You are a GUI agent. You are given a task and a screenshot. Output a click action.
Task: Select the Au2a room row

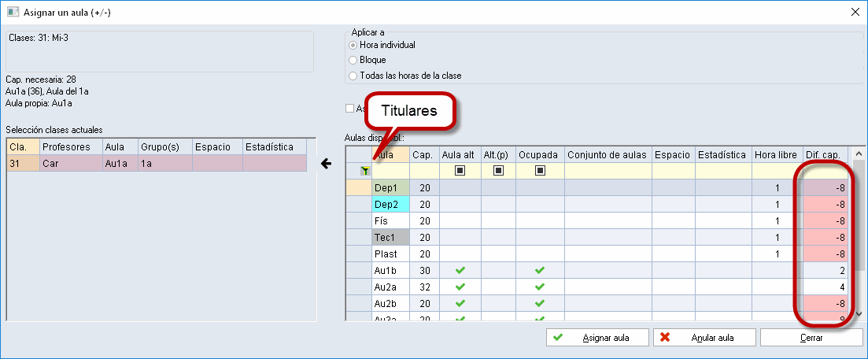click(x=597, y=287)
